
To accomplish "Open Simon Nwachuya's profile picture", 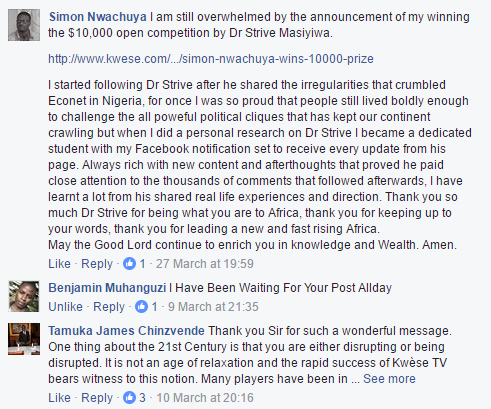I will tap(24, 25).
